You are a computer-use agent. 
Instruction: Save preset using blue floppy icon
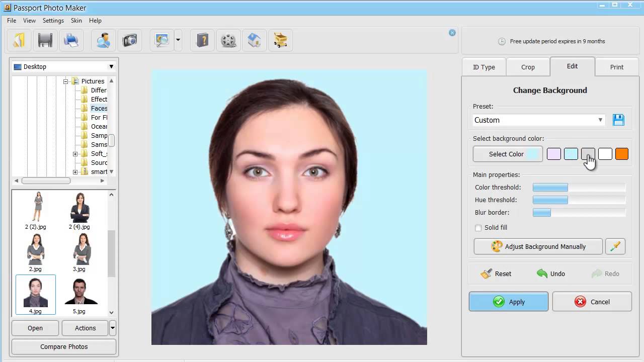pyautogui.click(x=618, y=120)
